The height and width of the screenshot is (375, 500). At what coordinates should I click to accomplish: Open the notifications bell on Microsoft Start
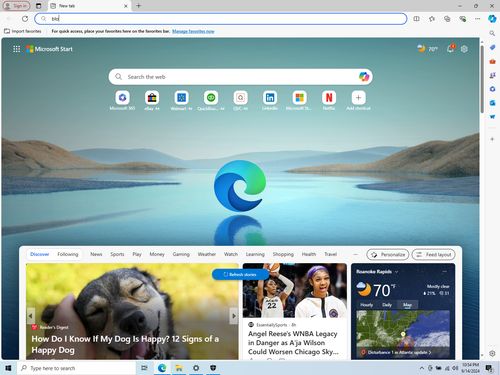click(450, 49)
